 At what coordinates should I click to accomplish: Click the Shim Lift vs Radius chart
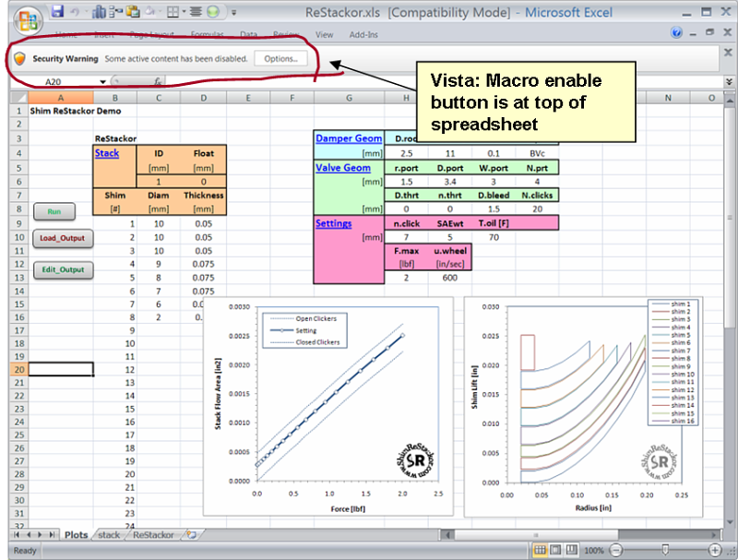click(x=584, y=407)
